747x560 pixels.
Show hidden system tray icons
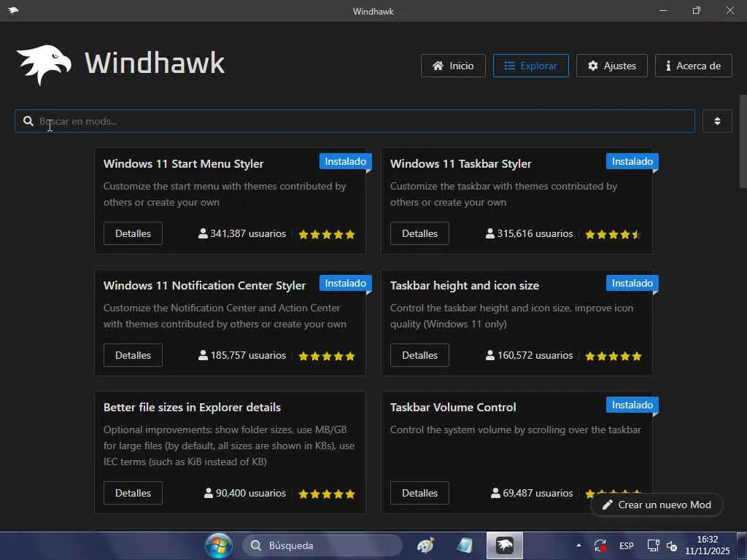578,545
